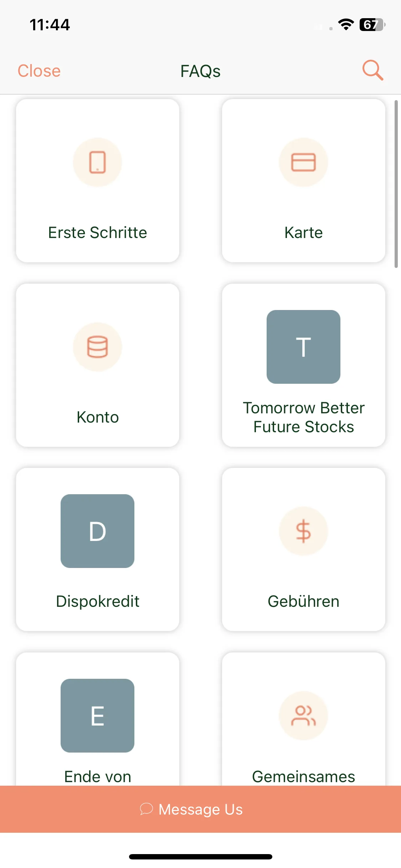Tap the gray E tile icon
401x868 pixels.
(97, 715)
